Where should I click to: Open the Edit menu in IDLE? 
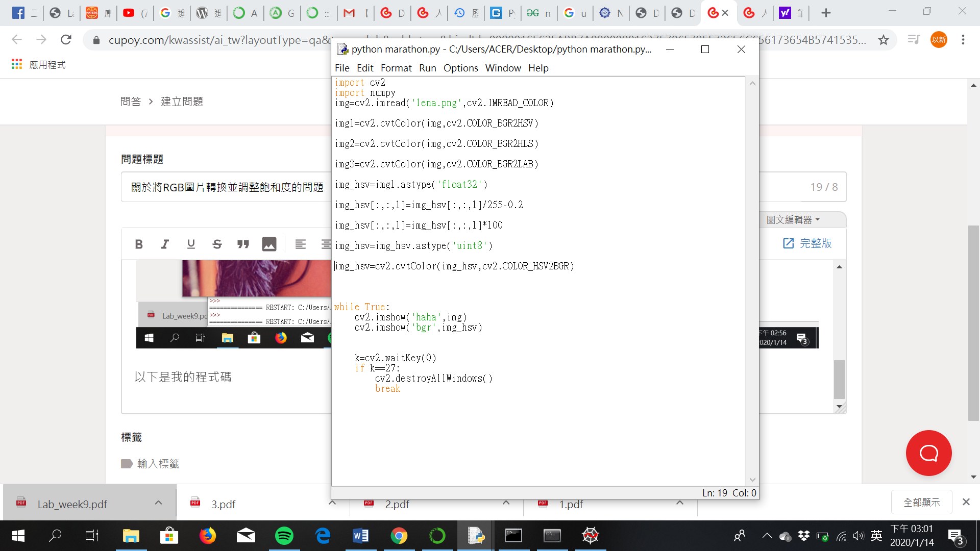(x=365, y=68)
